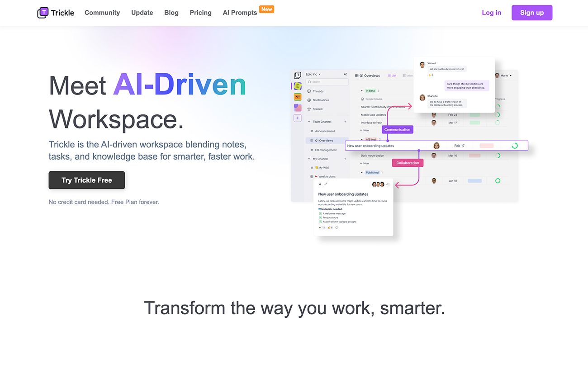This screenshot has height=372, width=588.
Task: Toggle 'Action-driven tooltips designs' checkbox
Action: [x=320, y=222]
